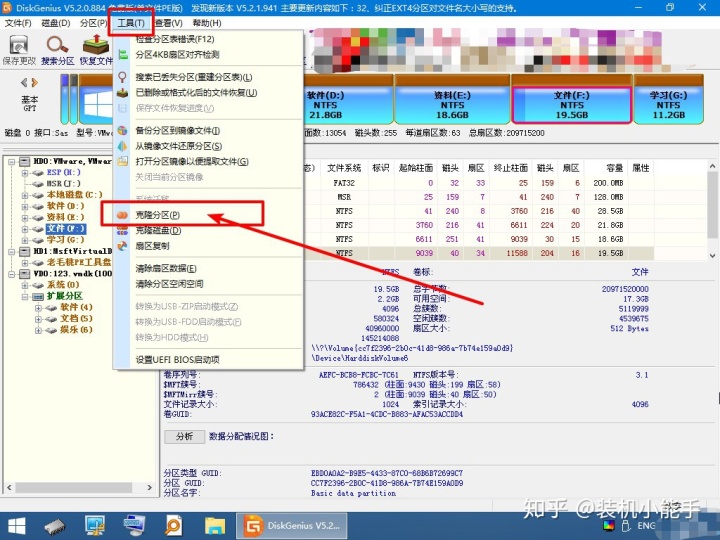The width and height of the screenshot is (720, 540).
Task: Select 老毛桃PE工具盘 in the disk tree
Action: (x=79, y=262)
